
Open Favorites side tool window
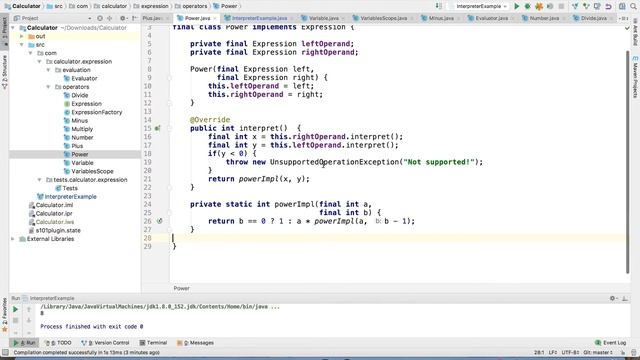[4, 314]
